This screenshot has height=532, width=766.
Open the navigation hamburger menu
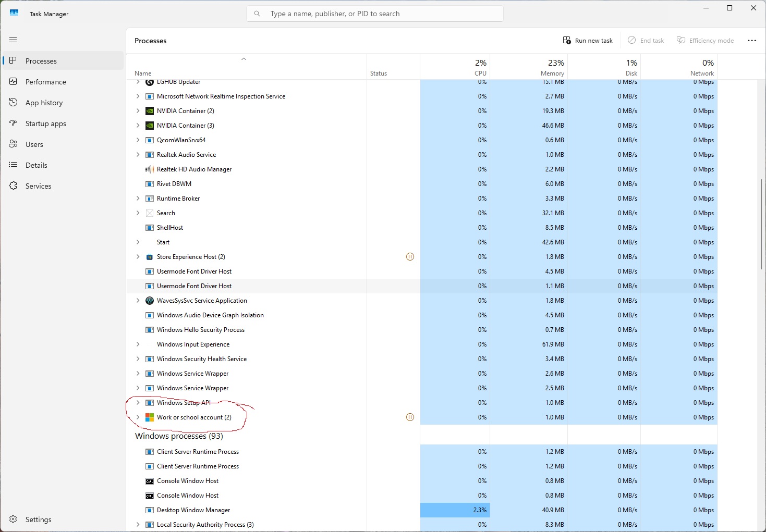click(x=13, y=40)
